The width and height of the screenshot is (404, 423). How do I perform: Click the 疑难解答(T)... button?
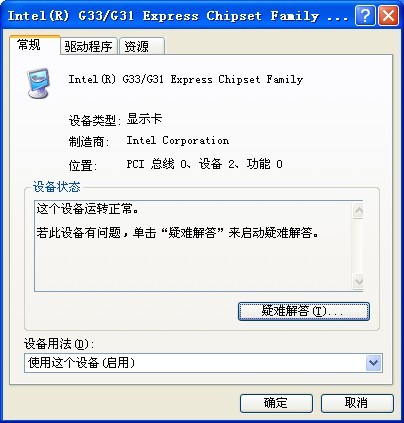tap(304, 311)
